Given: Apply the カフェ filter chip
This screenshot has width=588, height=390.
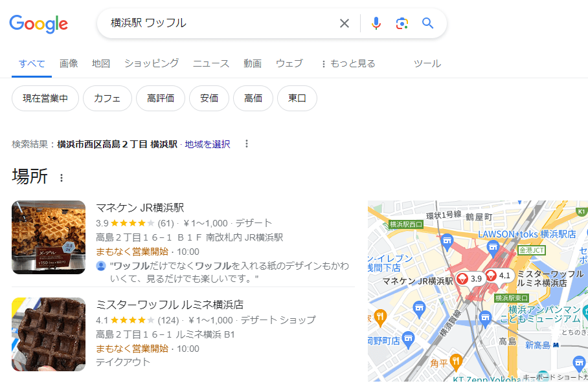Looking at the screenshot, I should point(107,98).
